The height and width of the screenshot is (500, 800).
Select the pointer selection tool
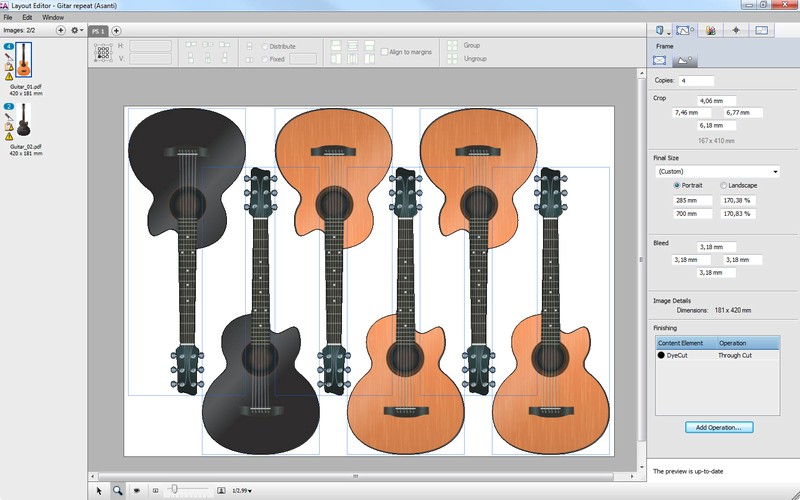point(99,490)
